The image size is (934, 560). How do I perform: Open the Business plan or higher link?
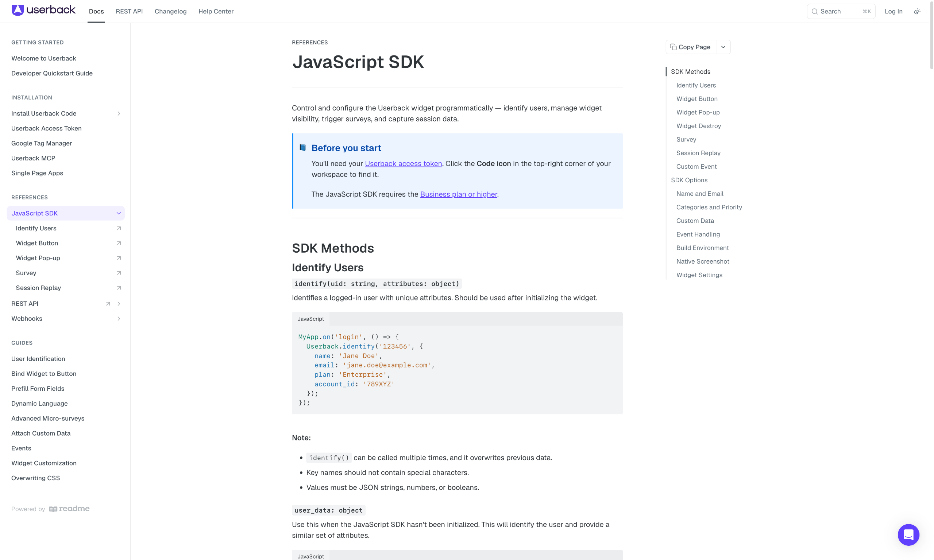[x=458, y=194]
